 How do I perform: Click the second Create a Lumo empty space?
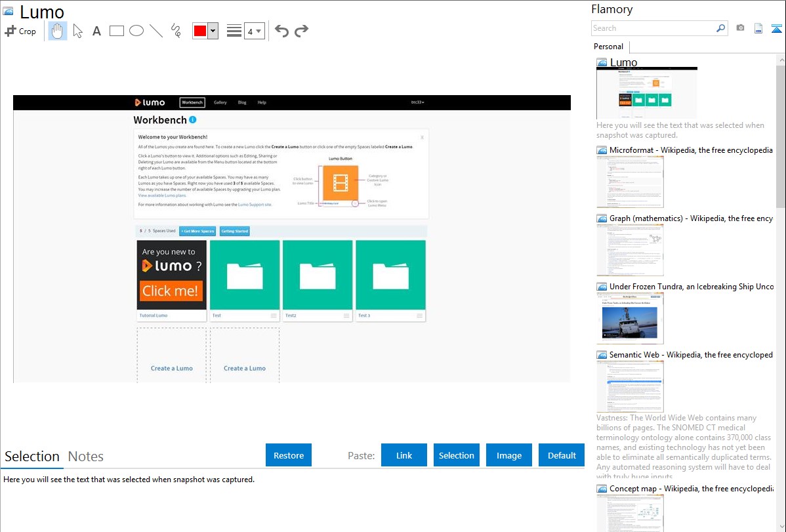(x=245, y=356)
